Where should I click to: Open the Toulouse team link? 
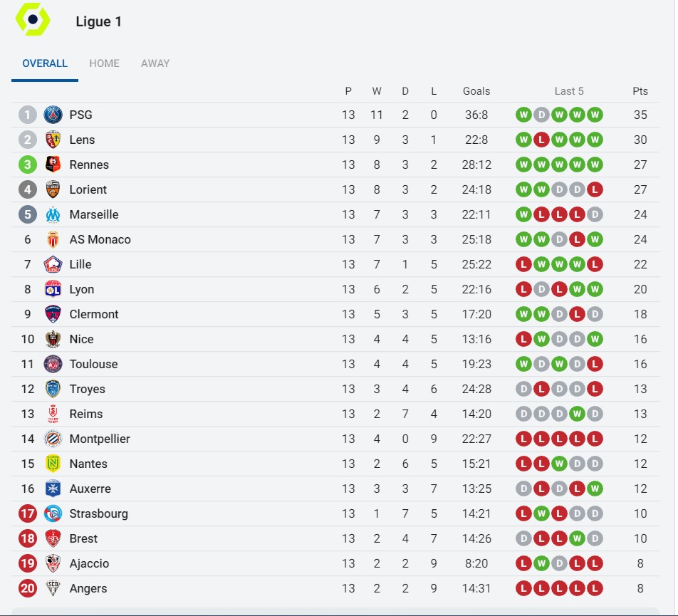point(93,364)
